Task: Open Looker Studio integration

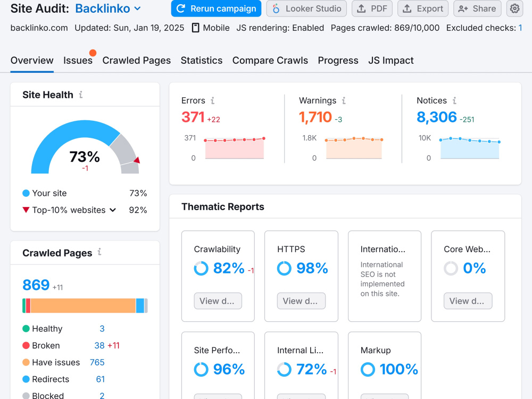Action: (x=306, y=9)
